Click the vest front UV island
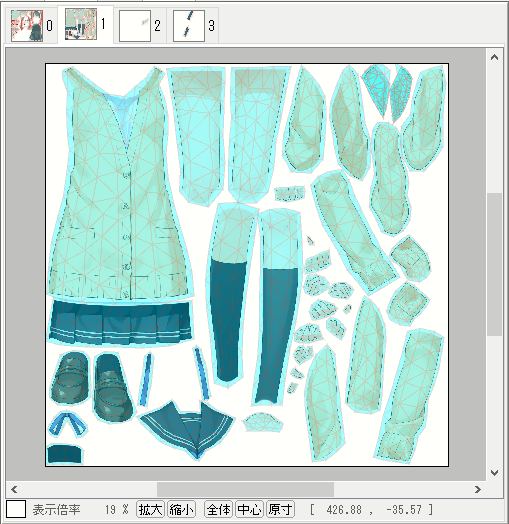The image size is (509, 524). tap(119, 184)
